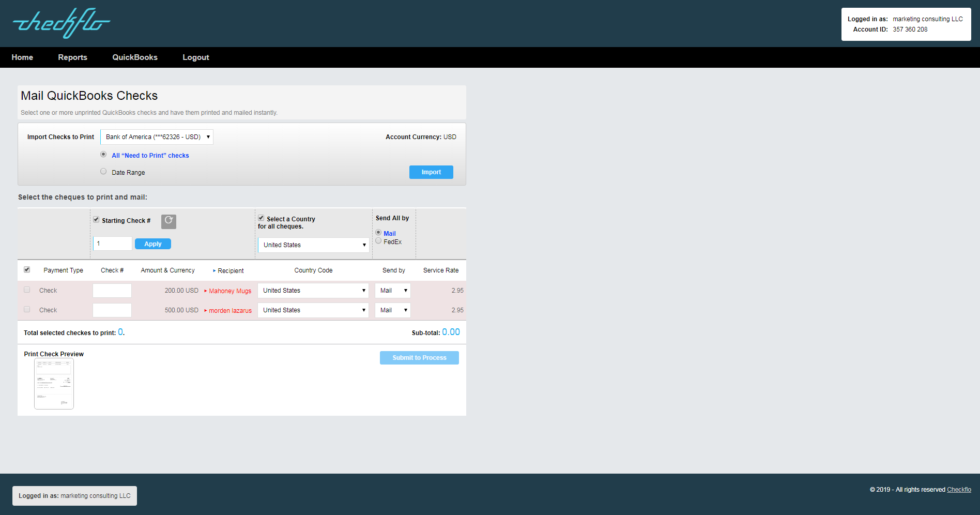Open Send by dropdown for morden lazarus row
The image size is (980, 515).
click(x=393, y=310)
